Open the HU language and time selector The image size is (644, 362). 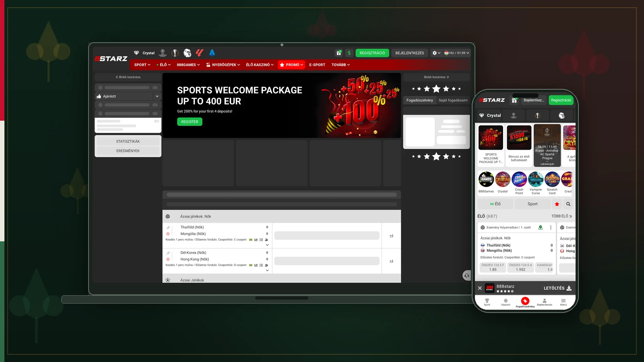[457, 53]
